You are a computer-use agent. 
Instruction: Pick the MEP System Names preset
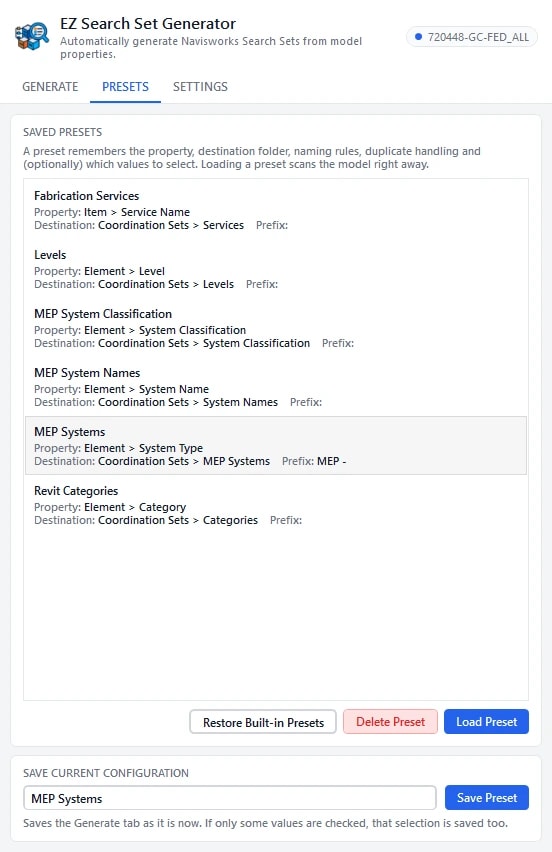[x=276, y=387]
